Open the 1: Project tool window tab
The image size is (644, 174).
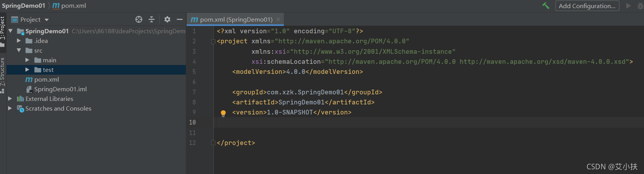[3, 31]
